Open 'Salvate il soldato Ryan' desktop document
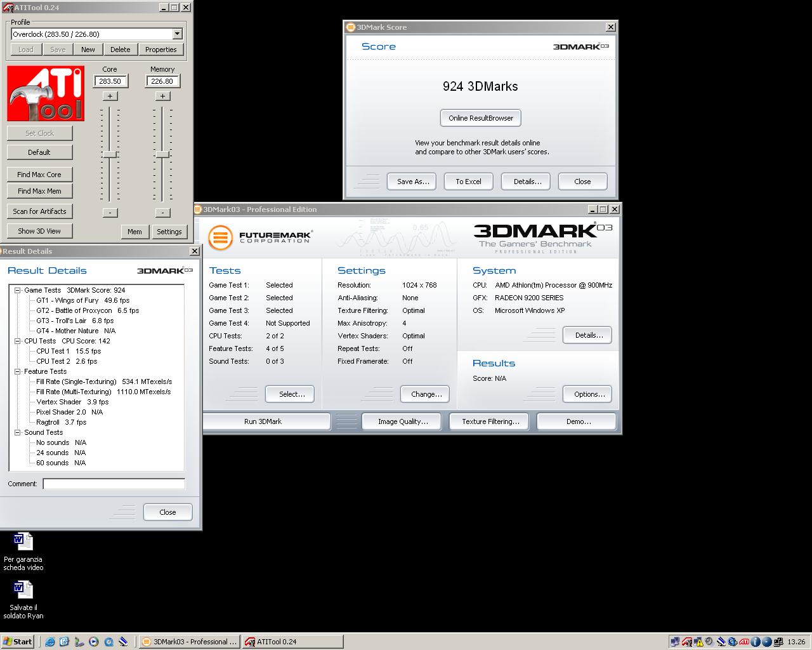 click(x=23, y=599)
